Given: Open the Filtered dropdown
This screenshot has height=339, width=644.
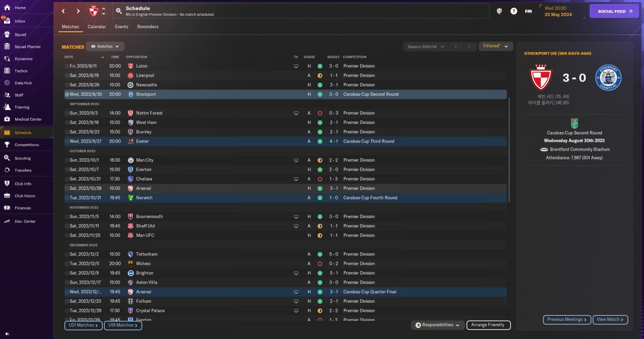Looking at the screenshot, I should click(496, 46).
